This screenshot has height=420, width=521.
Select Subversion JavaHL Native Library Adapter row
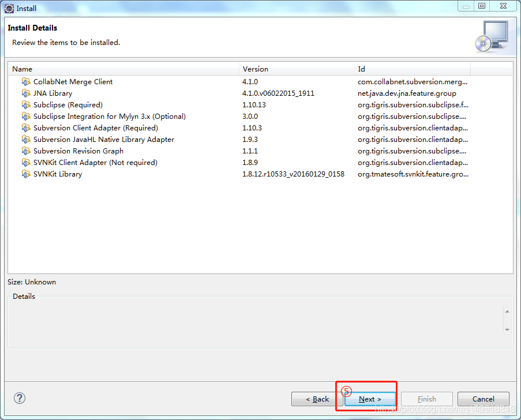[x=260, y=139]
